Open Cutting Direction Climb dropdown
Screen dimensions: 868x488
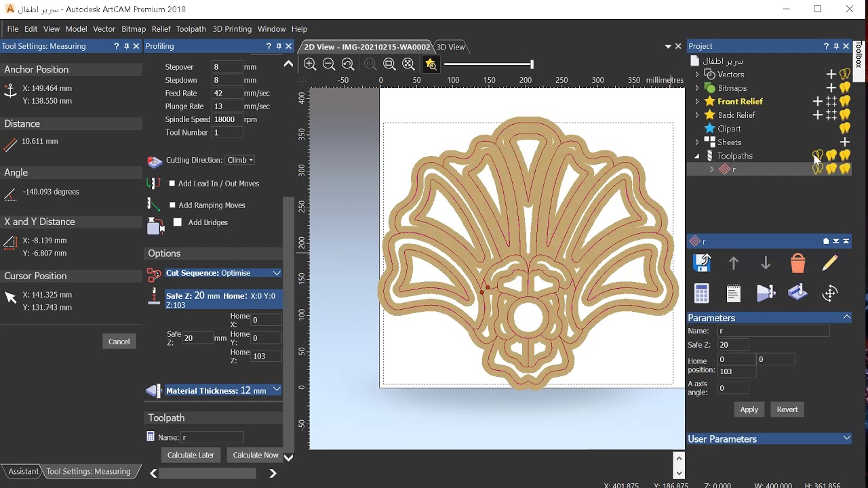point(240,160)
